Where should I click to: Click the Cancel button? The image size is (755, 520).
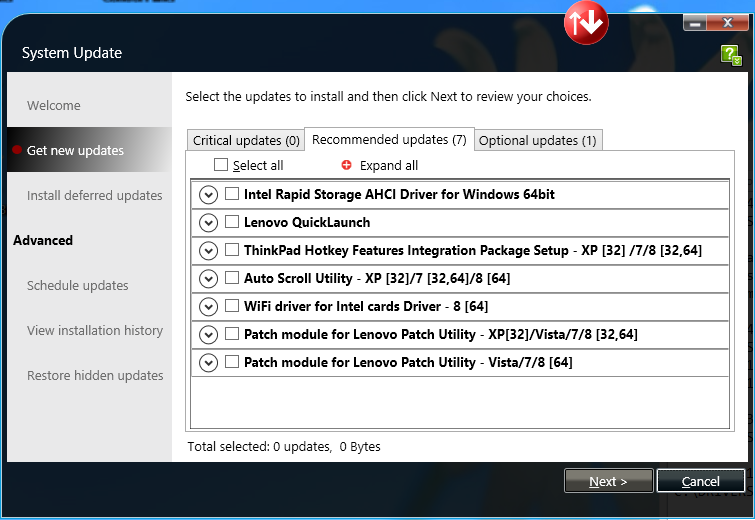click(x=701, y=481)
